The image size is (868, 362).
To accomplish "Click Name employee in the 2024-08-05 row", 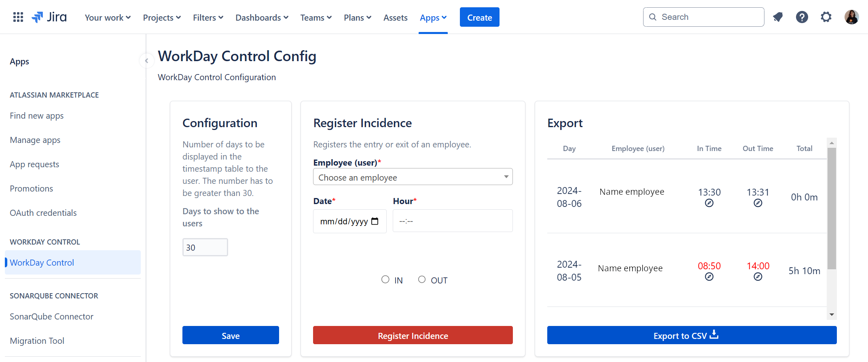I will (630, 268).
